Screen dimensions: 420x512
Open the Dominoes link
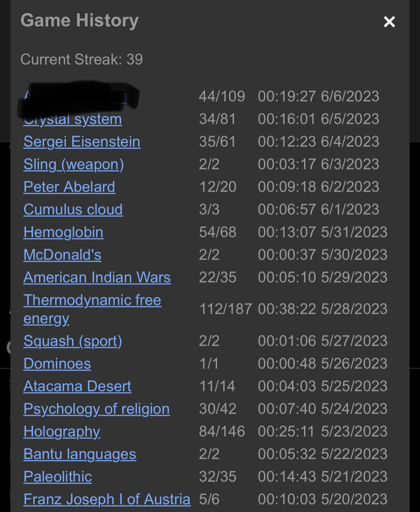click(x=57, y=364)
